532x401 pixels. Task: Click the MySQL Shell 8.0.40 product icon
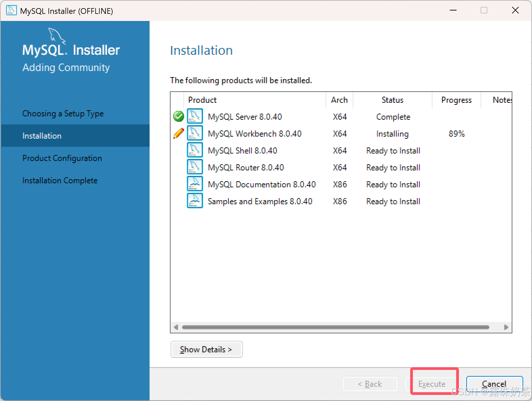pos(195,150)
